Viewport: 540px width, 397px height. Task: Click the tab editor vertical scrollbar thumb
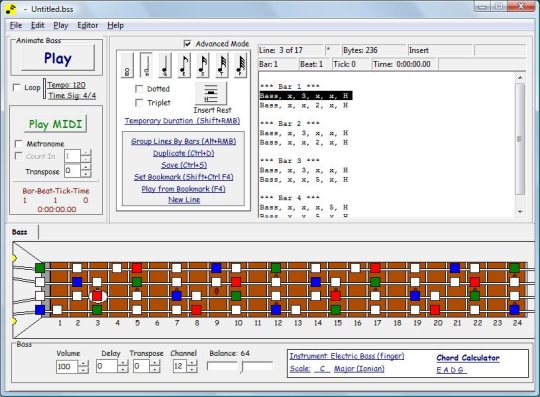coord(520,139)
